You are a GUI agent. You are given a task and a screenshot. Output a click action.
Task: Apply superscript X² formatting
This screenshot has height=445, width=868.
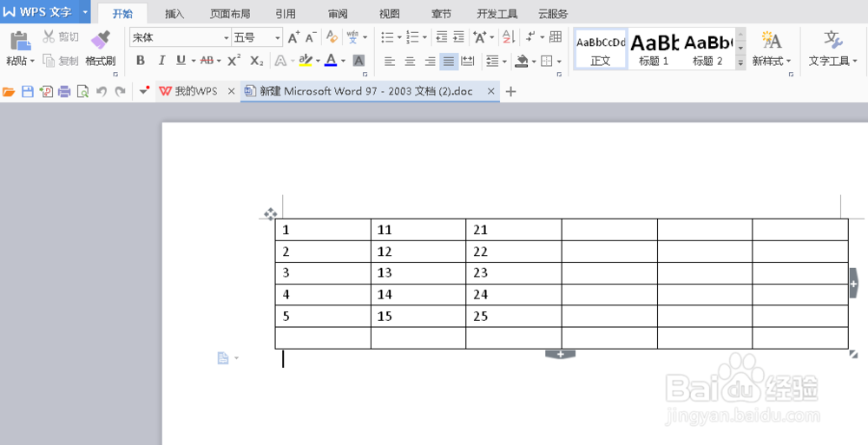(234, 61)
